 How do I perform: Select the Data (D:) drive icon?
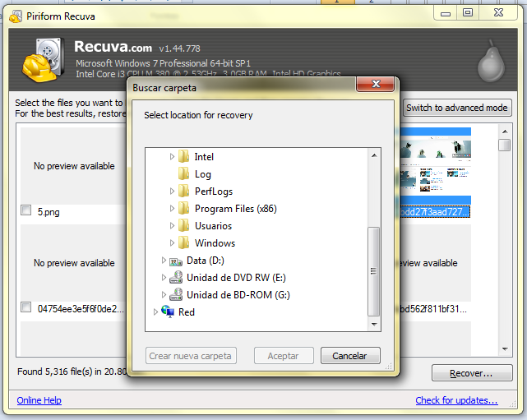click(x=176, y=261)
